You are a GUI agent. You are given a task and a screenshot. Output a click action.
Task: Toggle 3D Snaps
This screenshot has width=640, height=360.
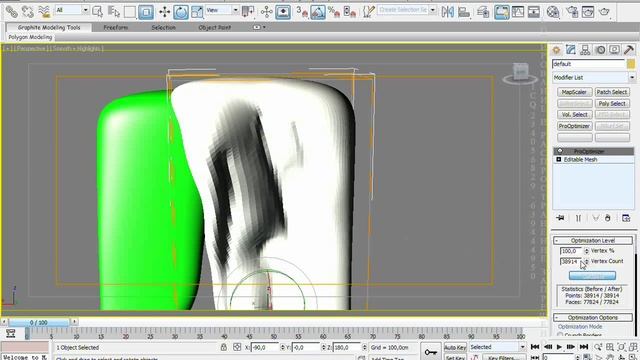pyautogui.click(x=302, y=11)
